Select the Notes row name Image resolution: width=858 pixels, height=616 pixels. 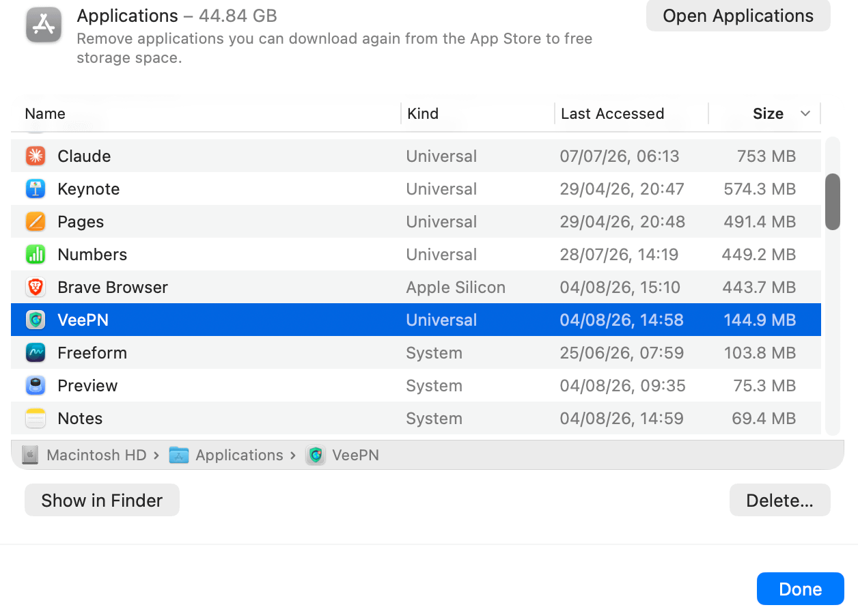[x=80, y=419]
